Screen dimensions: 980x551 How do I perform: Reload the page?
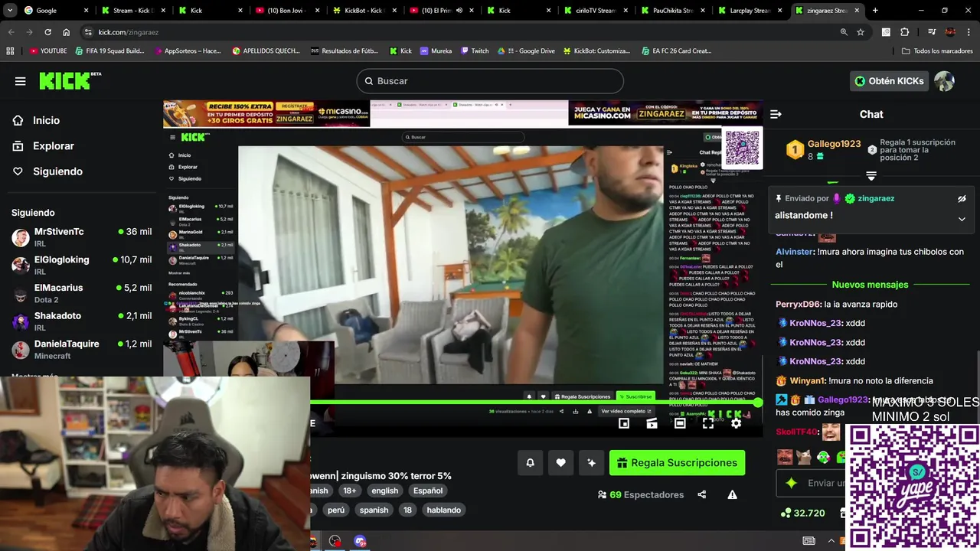click(47, 32)
